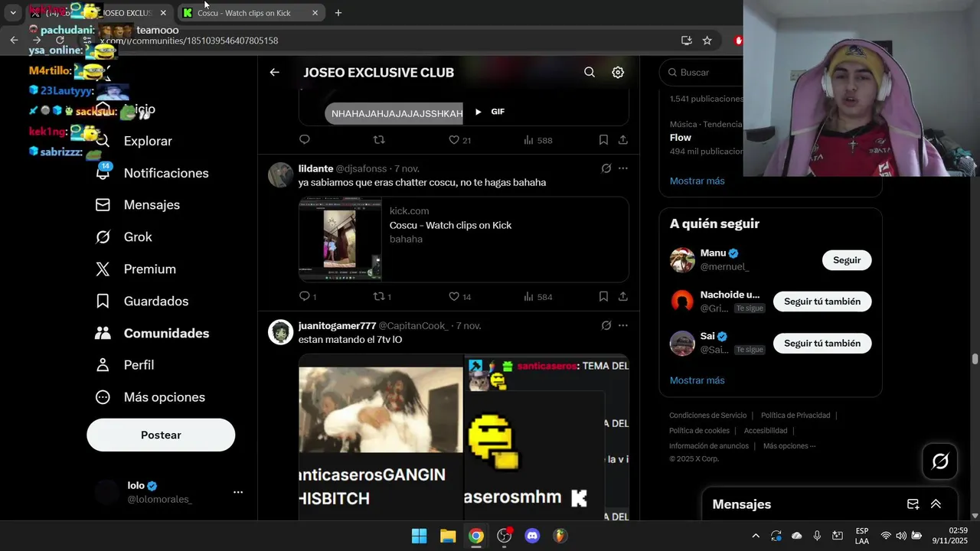Expand the Mensajes drawer with the arrows
Viewport: 980px width, 551px height.
[x=936, y=504]
